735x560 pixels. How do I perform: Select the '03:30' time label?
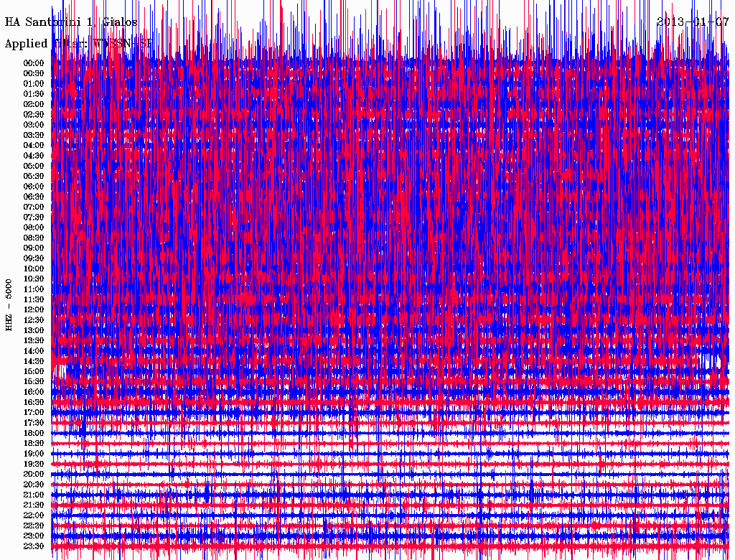[34, 136]
